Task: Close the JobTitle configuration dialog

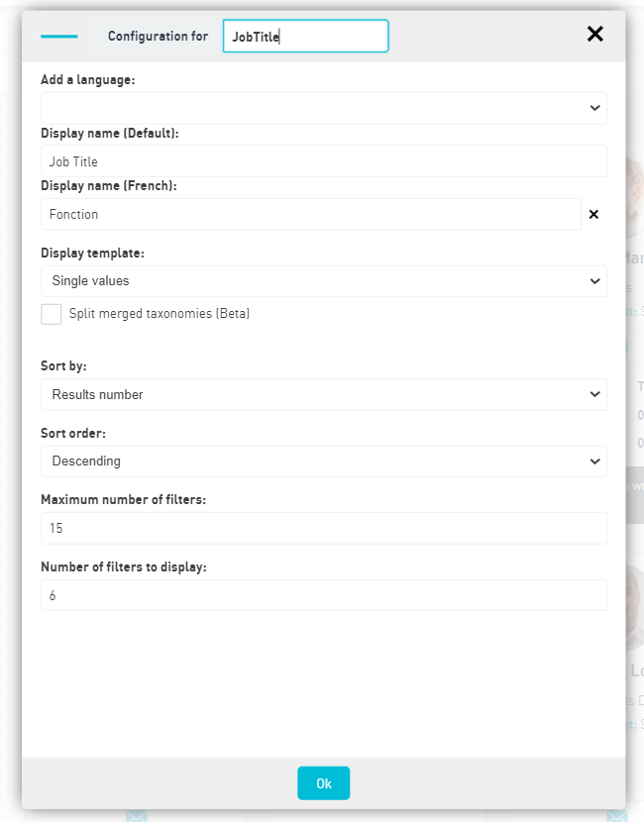Action: pos(594,34)
